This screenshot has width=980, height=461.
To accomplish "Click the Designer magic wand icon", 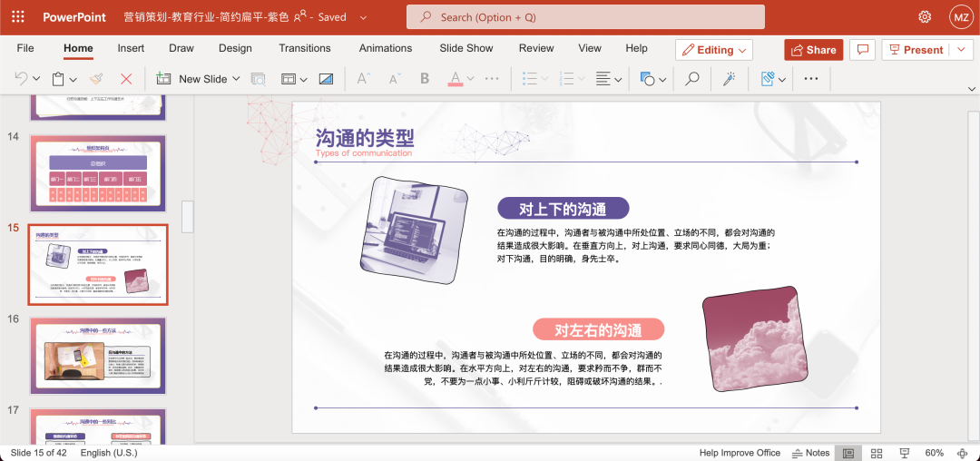I will 729,79.
